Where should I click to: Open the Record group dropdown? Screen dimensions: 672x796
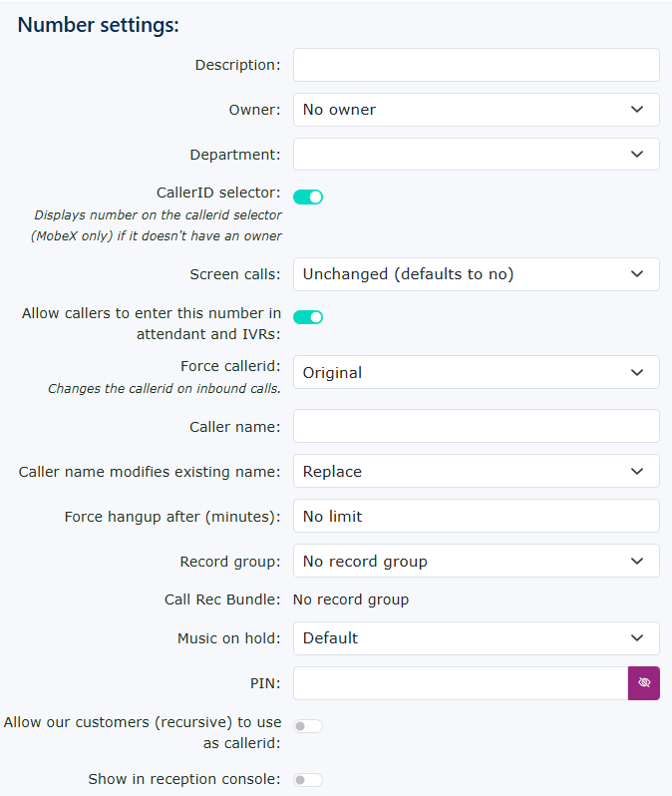(x=476, y=561)
